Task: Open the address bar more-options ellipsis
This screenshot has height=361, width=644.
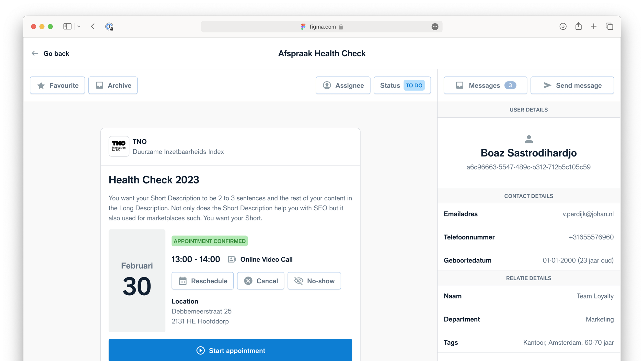Action: pos(435,26)
